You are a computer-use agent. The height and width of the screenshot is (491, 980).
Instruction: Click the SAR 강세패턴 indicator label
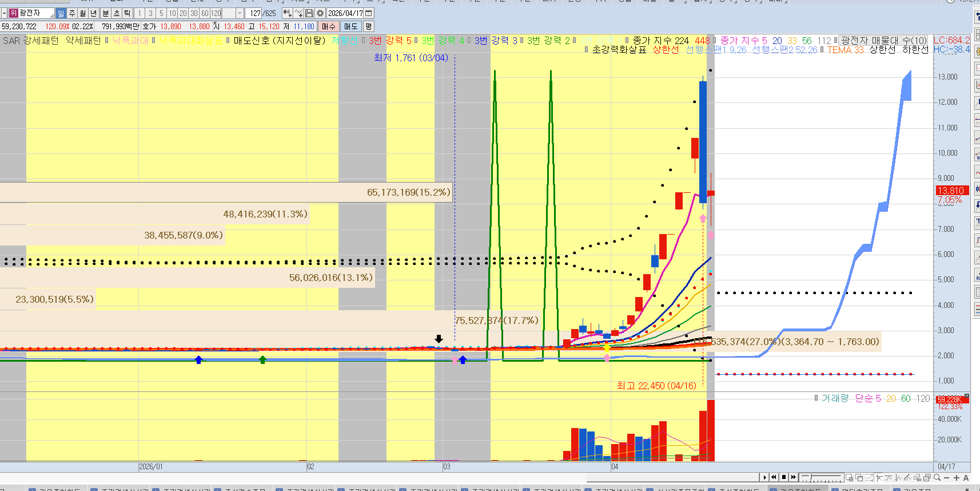(30, 41)
